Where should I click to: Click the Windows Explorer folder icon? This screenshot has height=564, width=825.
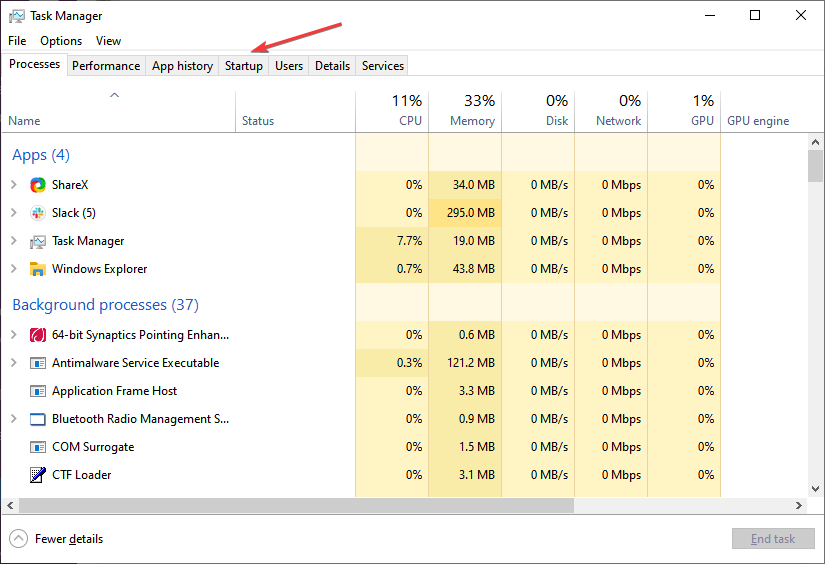[x=38, y=269]
